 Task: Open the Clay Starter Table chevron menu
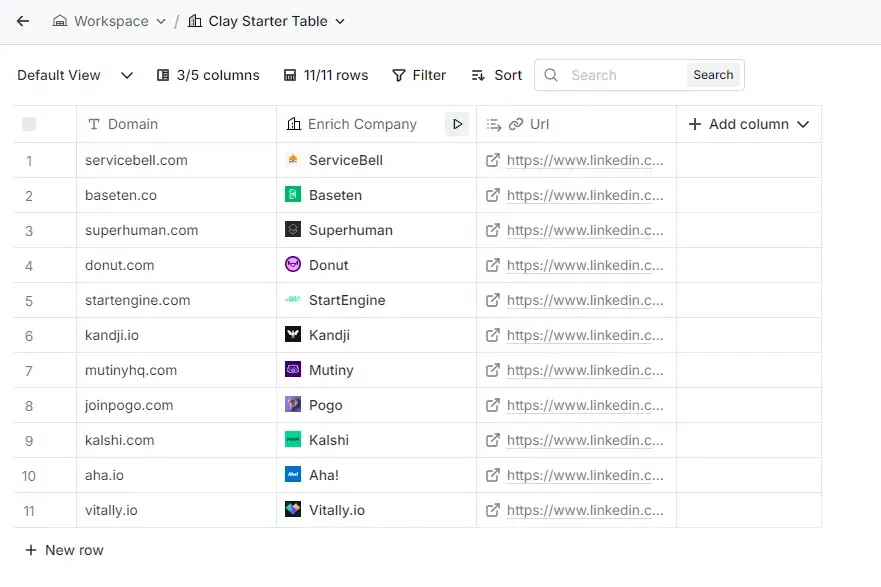(338, 20)
